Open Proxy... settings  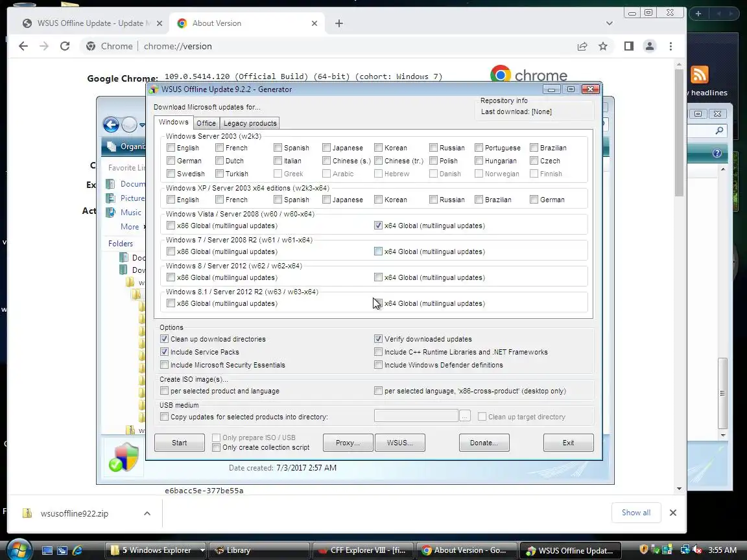348,443
